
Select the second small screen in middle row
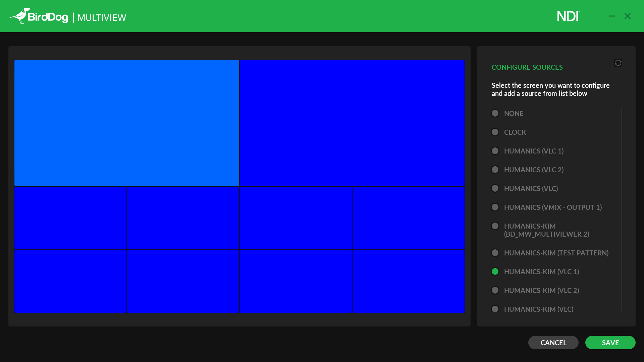click(183, 218)
